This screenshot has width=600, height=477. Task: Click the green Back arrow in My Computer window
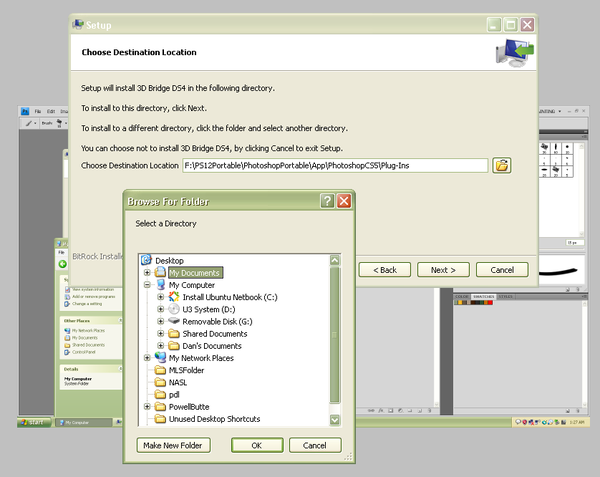(x=62, y=264)
